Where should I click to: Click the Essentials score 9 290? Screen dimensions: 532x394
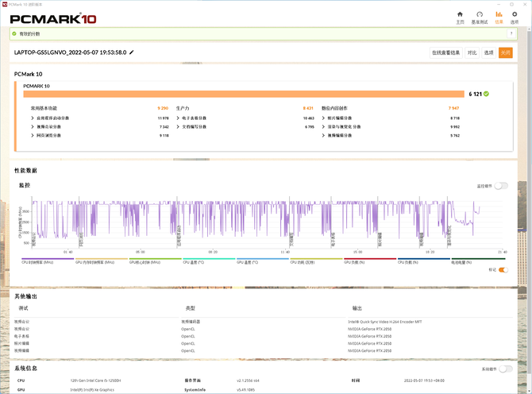(x=163, y=108)
